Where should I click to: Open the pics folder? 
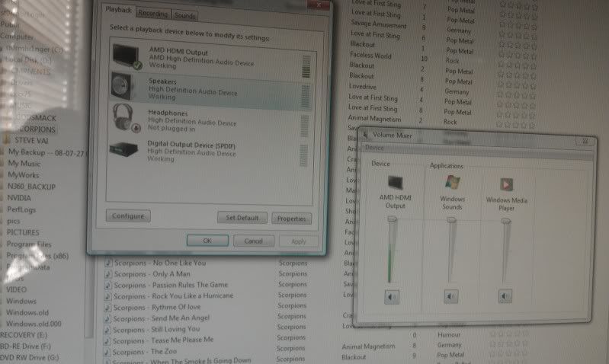point(13,221)
